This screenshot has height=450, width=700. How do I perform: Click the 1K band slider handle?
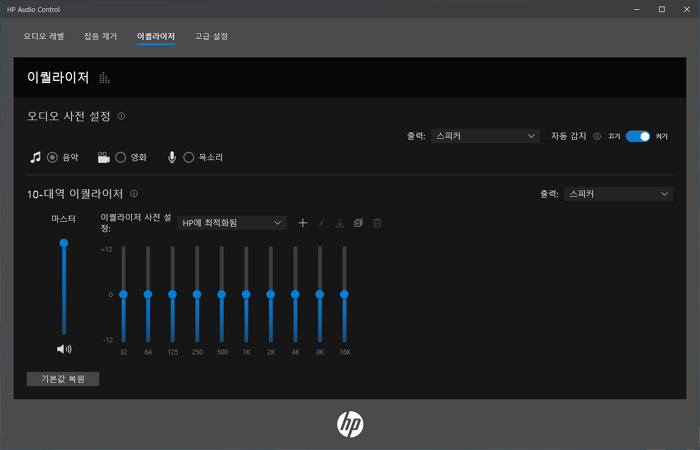(x=246, y=294)
